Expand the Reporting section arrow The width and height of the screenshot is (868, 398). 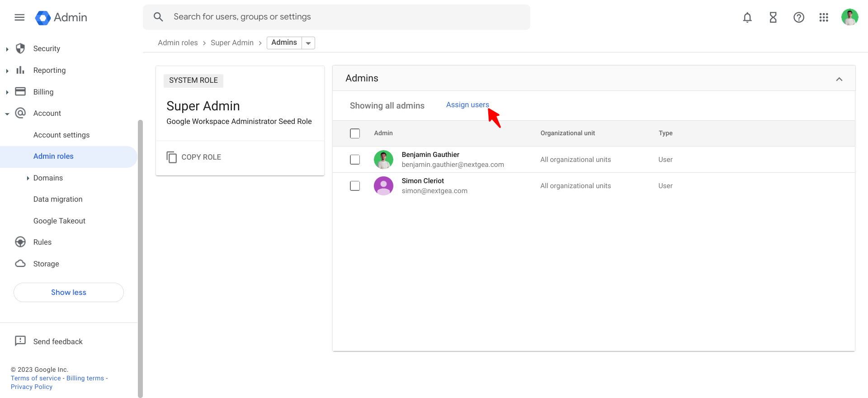[x=7, y=71]
